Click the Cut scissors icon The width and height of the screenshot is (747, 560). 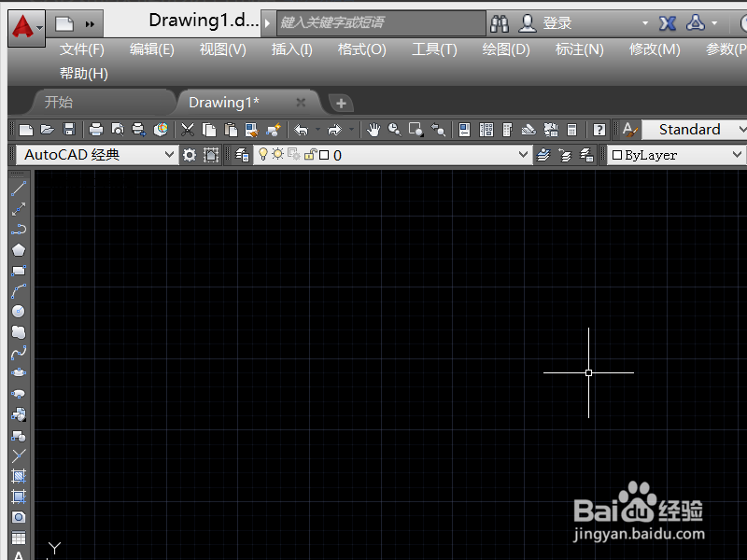[x=188, y=130]
